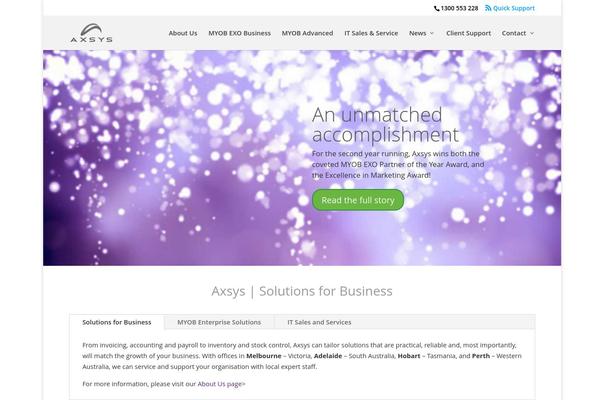Click the Quick Support link
Screen dimensions: 600x400
[514, 8]
